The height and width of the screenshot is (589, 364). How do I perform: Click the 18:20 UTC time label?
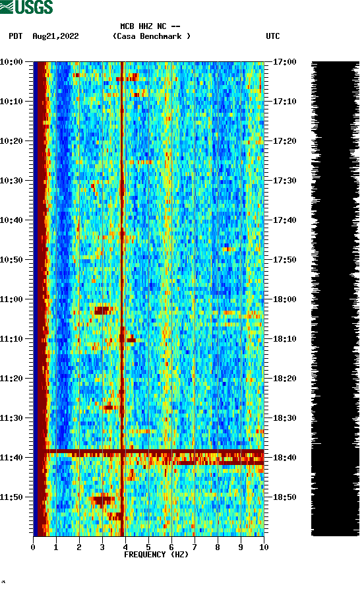285,379
